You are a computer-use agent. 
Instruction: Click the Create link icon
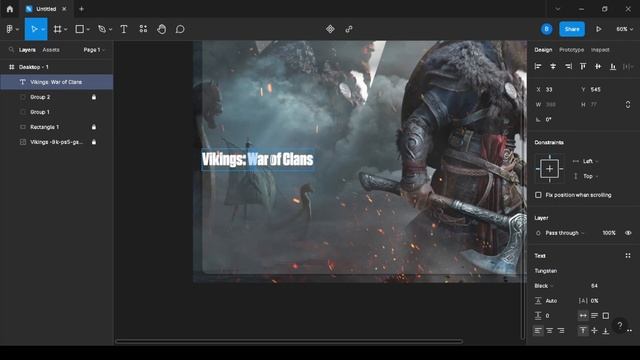pyautogui.click(x=349, y=29)
